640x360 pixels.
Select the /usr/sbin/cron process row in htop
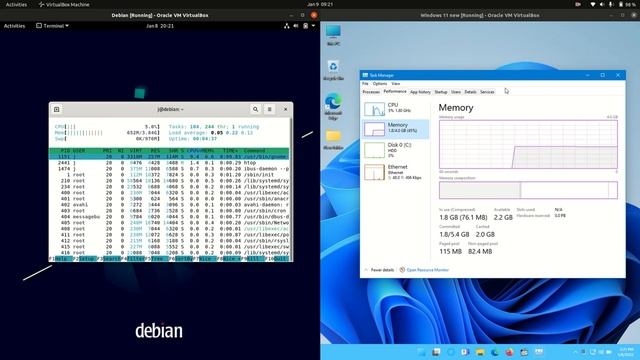pos(169,211)
